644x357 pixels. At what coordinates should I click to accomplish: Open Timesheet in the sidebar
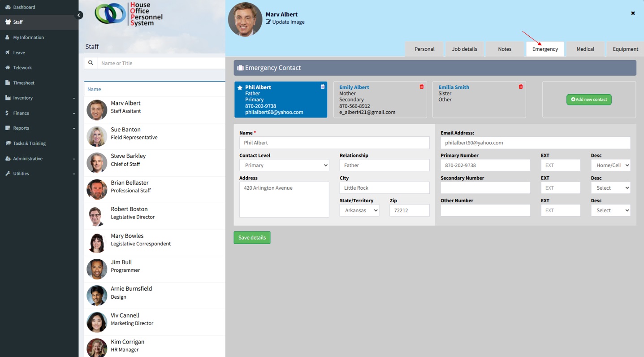(x=23, y=83)
